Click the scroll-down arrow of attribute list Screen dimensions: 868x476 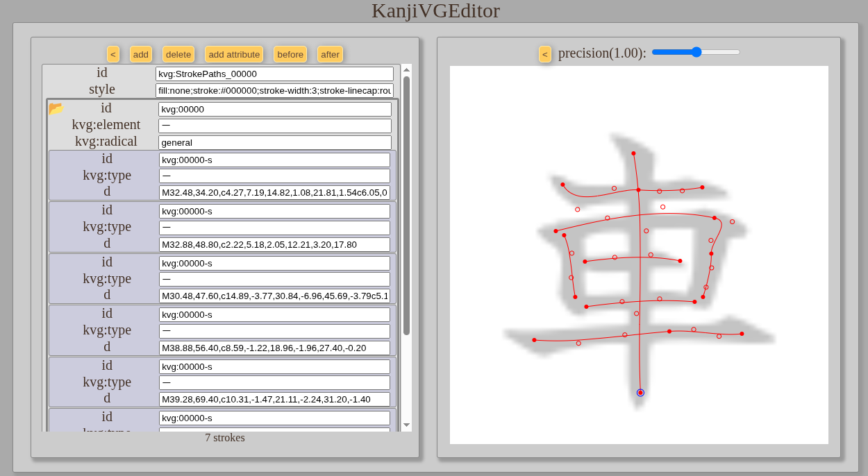pos(406,425)
